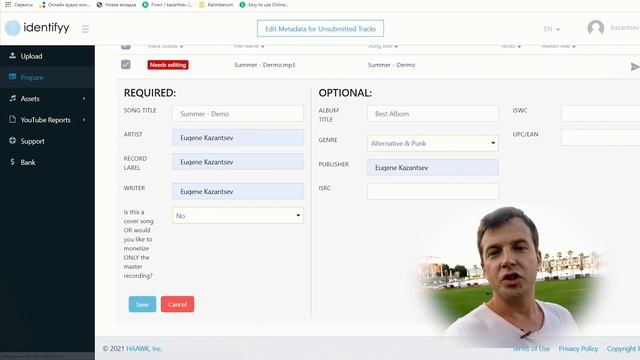Click the Writer input field
640x360 pixels.
tap(238, 191)
